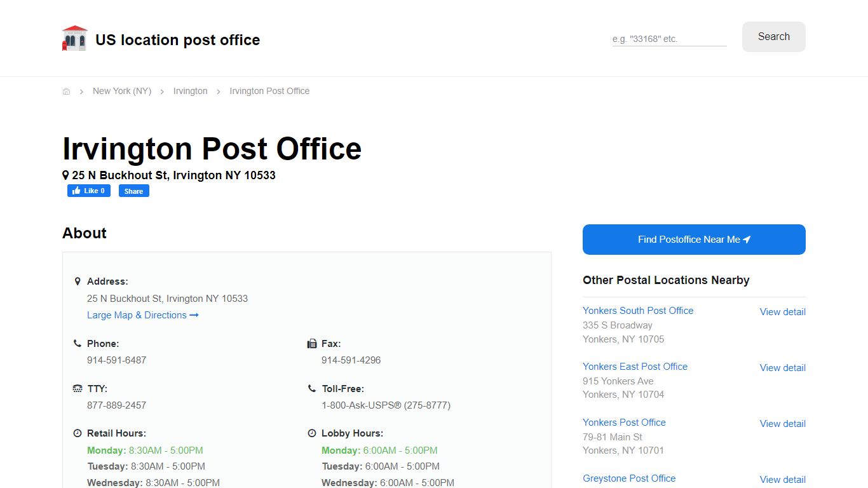The height and width of the screenshot is (488, 868).
Task: Click Tuesday retail hours entry
Action: point(146,466)
